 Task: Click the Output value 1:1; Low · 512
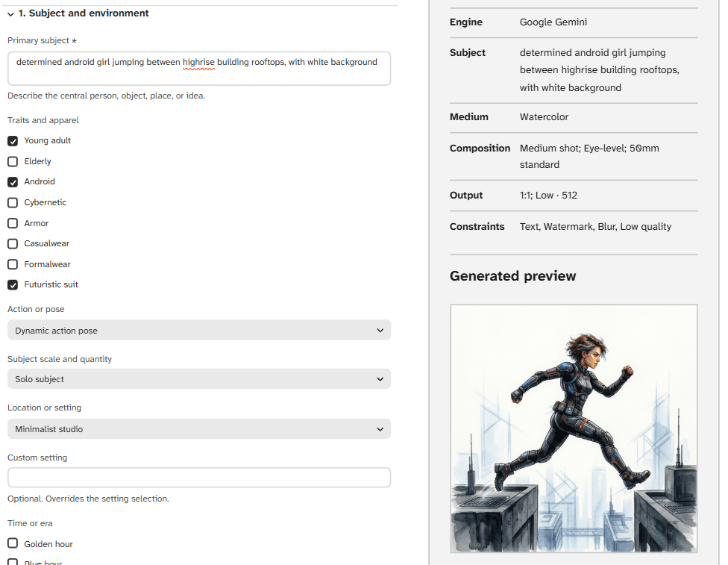(548, 195)
